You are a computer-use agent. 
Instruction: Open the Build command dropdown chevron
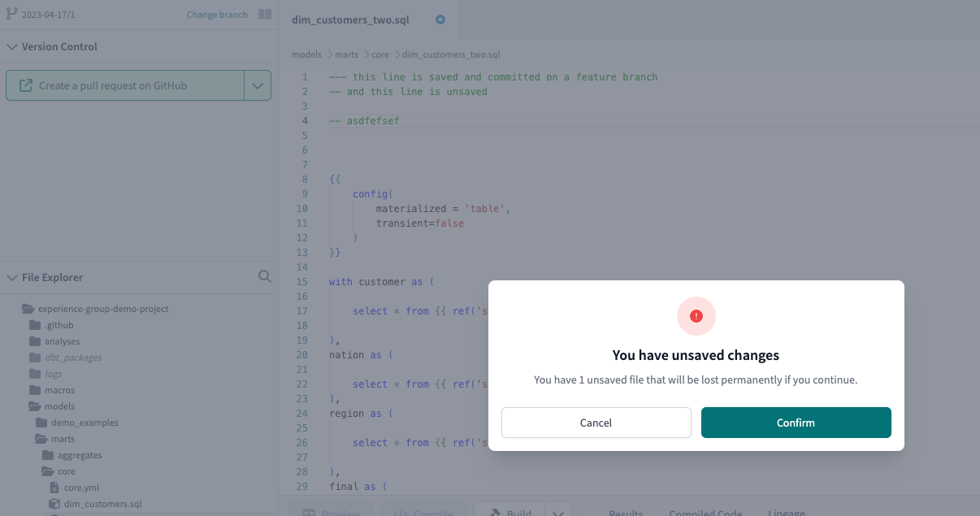coord(558,513)
